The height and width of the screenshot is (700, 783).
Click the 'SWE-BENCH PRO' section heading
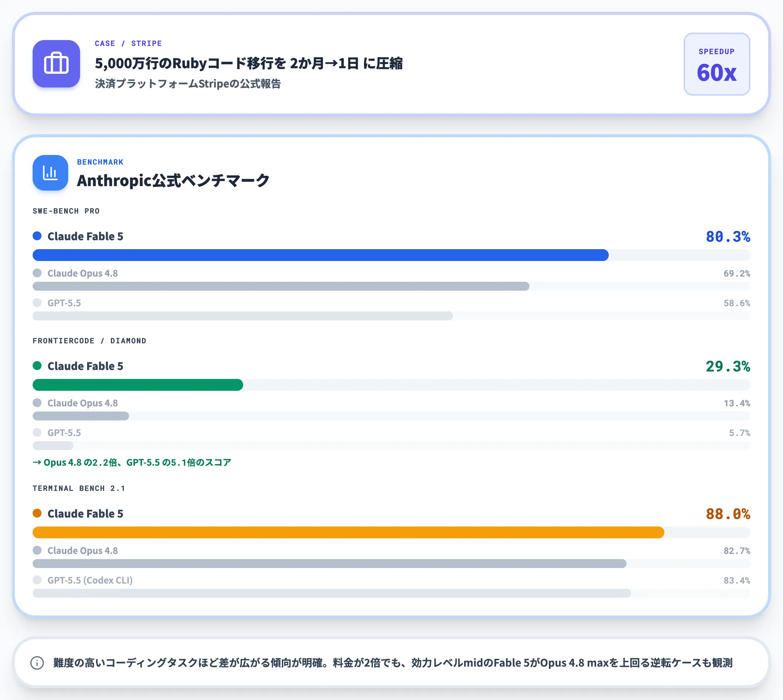(x=66, y=211)
